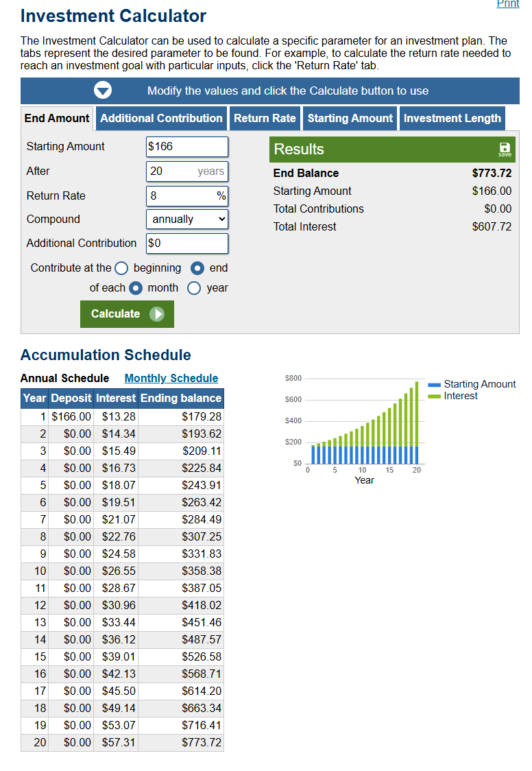The width and height of the screenshot is (532, 771).
Task: Click the Ending balance column header
Action: click(181, 399)
